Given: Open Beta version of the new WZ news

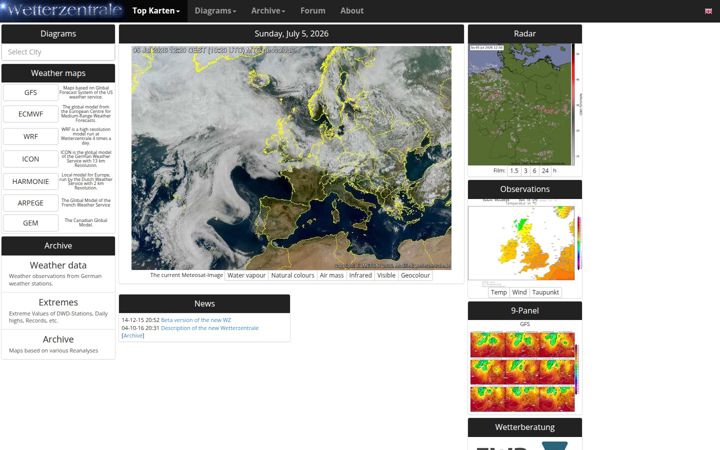Looking at the screenshot, I should pyautogui.click(x=196, y=320).
